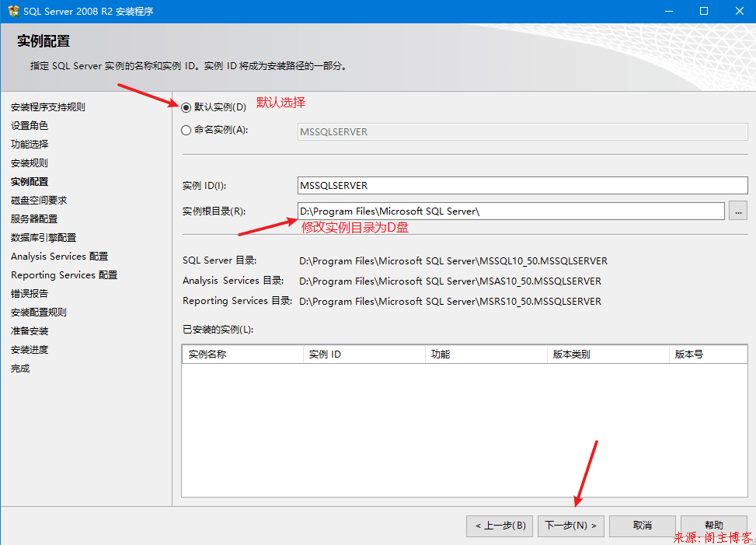The height and width of the screenshot is (545, 756).
Task: Select the 命名实例(A) radio button
Action: (186, 130)
